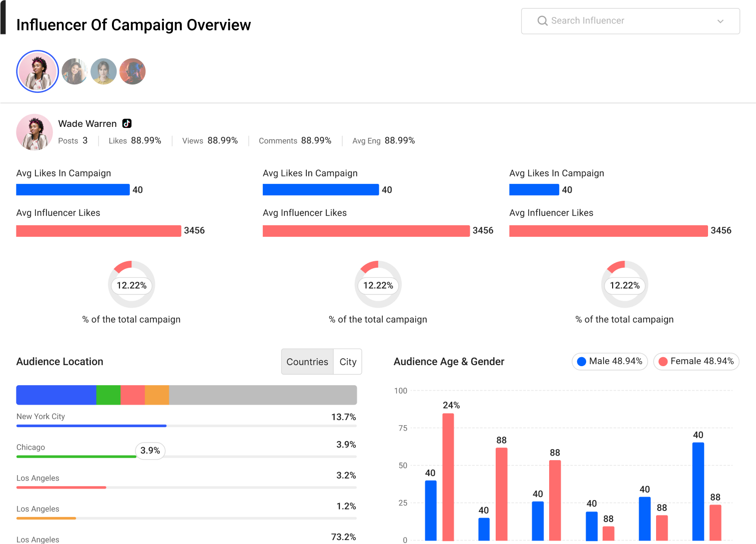Click the Audience Location heading
This screenshot has width=756, height=544.
tap(60, 362)
